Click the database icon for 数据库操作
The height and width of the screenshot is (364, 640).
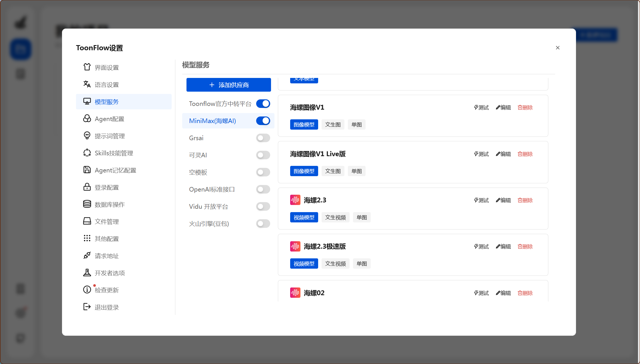coord(87,204)
